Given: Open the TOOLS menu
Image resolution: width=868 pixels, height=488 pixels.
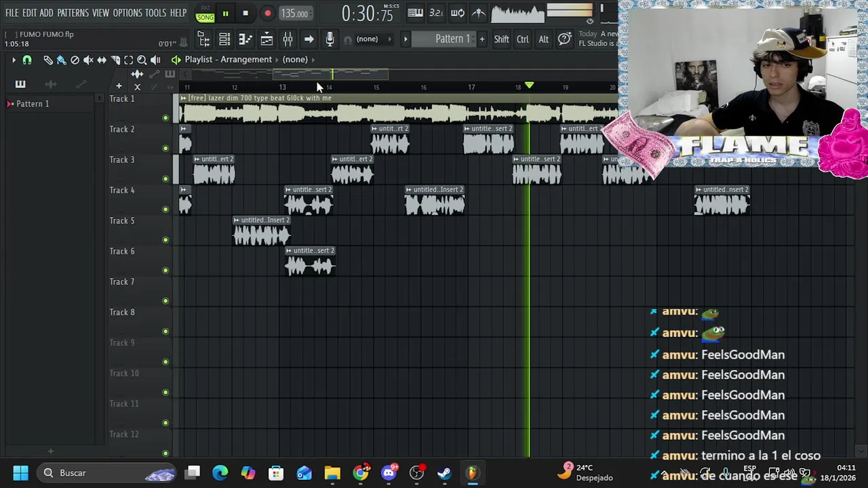Looking at the screenshot, I should (x=155, y=13).
